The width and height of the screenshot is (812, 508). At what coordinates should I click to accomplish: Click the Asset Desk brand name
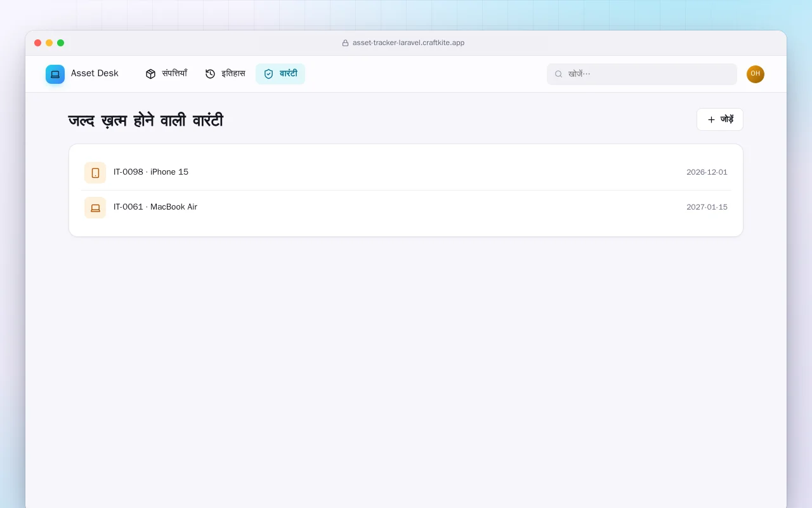[x=95, y=74]
